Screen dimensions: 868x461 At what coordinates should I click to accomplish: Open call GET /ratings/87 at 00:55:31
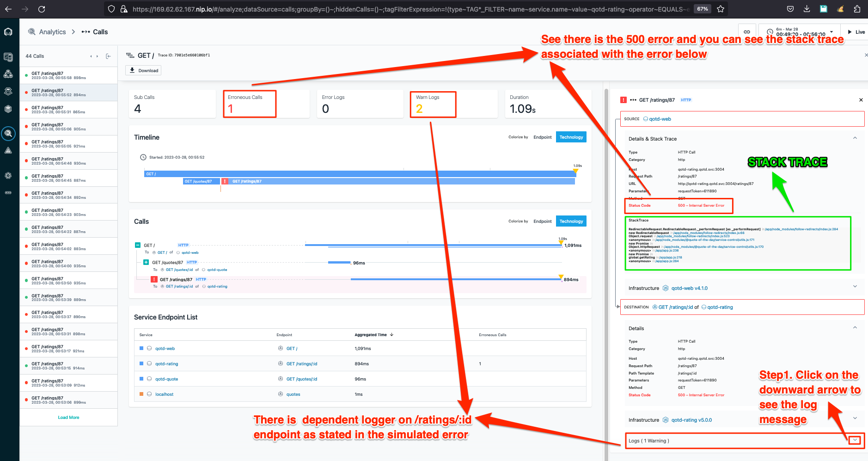[x=68, y=110]
